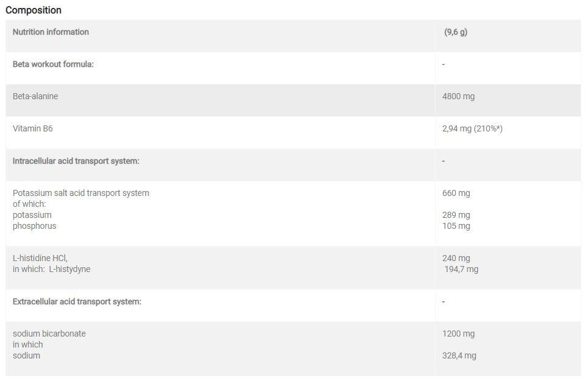588x381 pixels.
Task: Select the 194,7 mg L-histydyne amount
Action: [461, 270]
